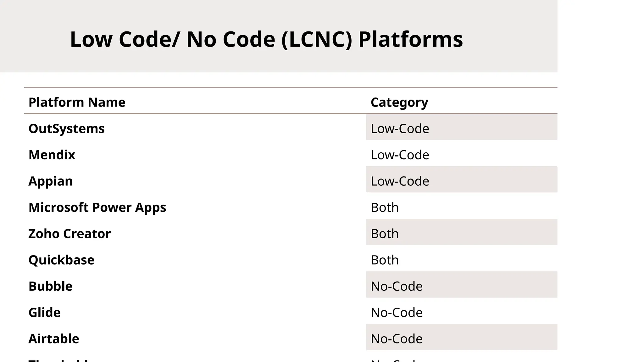Select the Category column header
This screenshot has height=362, width=644.
tap(399, 102)
